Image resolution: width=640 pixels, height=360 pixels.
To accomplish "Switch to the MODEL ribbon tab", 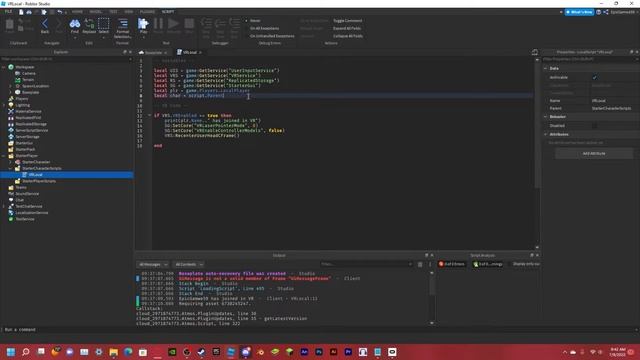I will tap(96, 12).
